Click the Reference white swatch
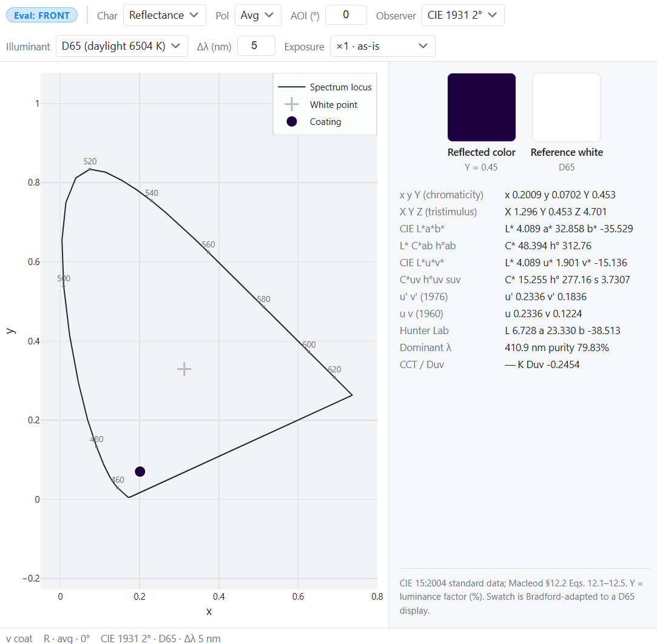 coord(567,107)
